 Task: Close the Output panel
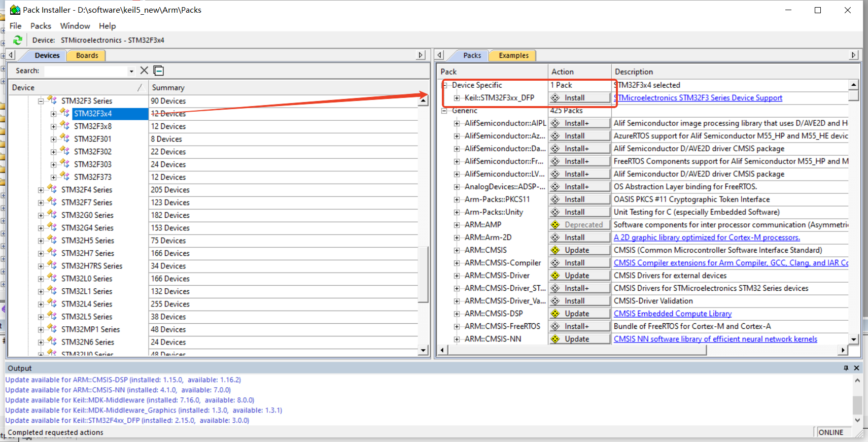(857, 368)
